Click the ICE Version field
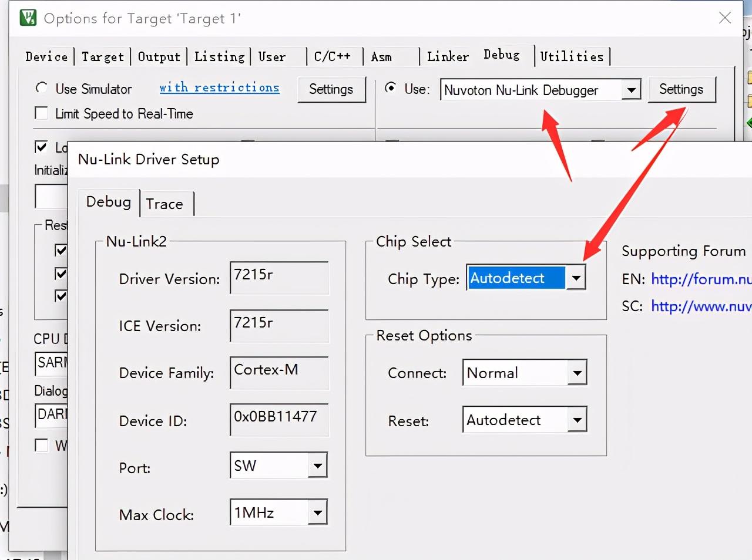This screenshot has width=752, height=560. point(279,326)
